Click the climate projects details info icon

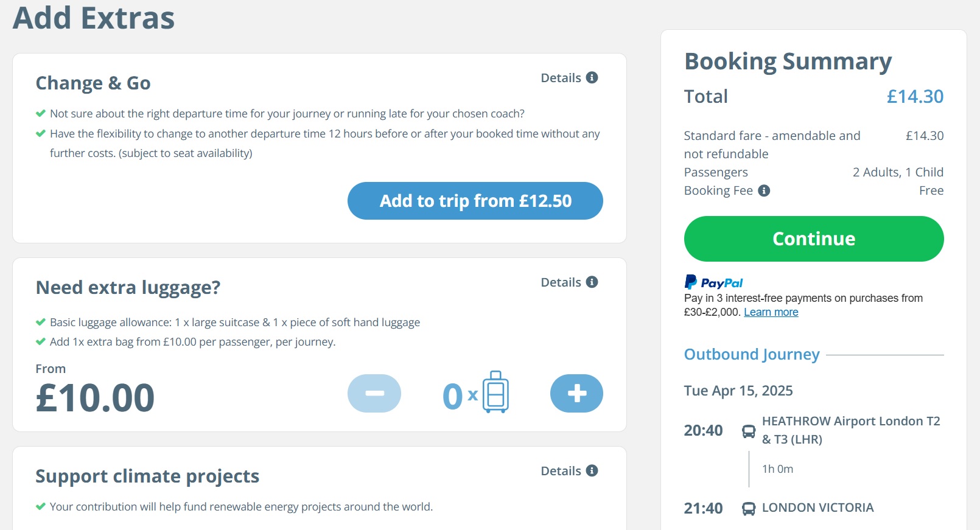coord(592,471)
